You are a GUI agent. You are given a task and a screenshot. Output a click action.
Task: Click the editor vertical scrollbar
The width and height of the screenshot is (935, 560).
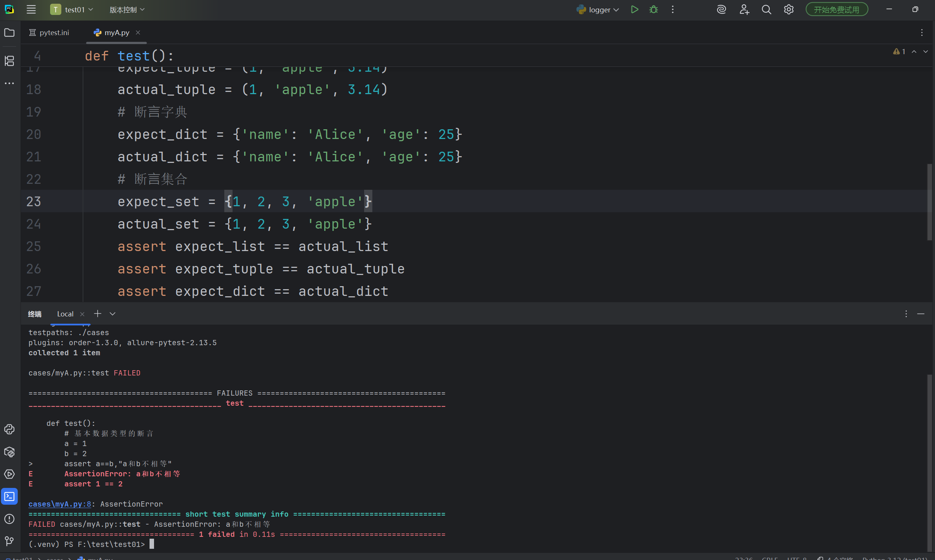click(929, 202)
